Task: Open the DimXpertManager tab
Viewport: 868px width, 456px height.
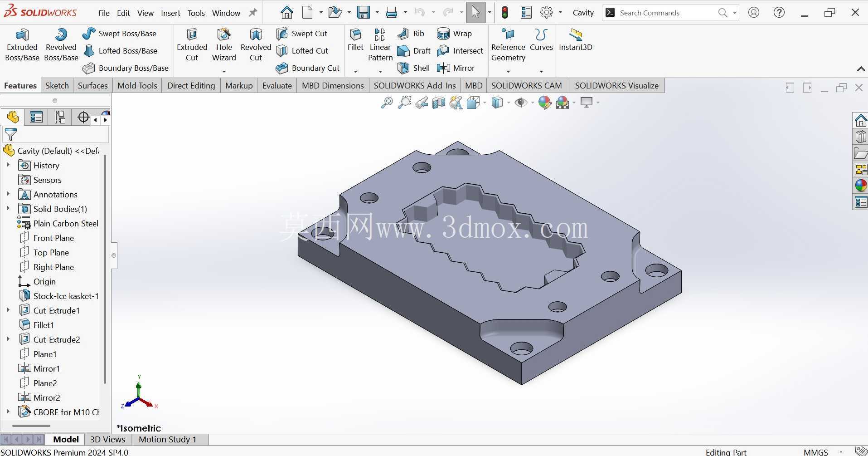Action: coord(83,118)
